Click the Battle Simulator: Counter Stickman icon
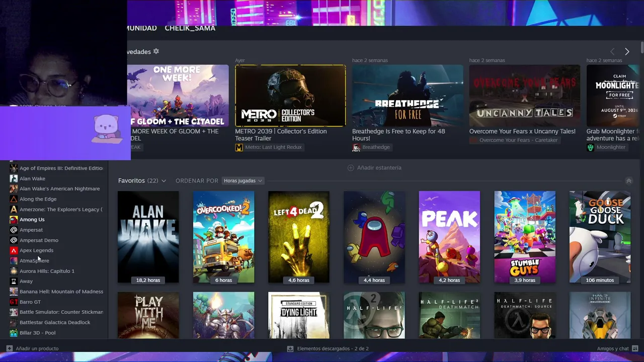Screen dimensions: 644x362 pos(14,312)
